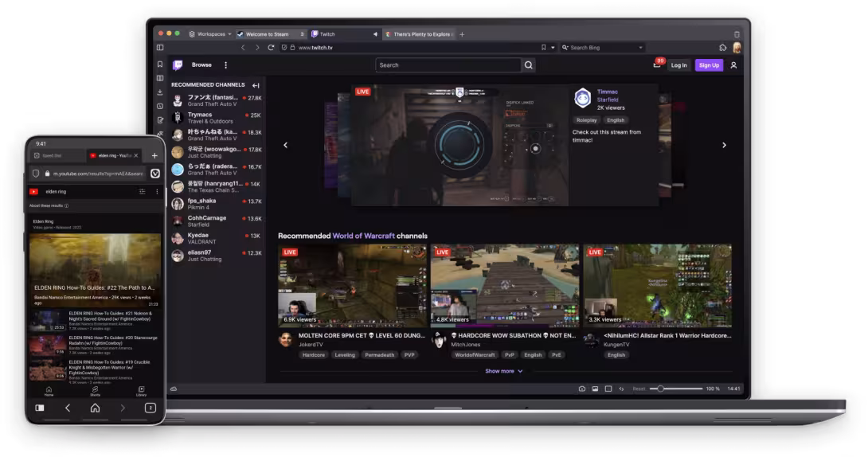
Task: Expand the bookmark dropdown arrow in address bar
Action: [x=553, y=48]
